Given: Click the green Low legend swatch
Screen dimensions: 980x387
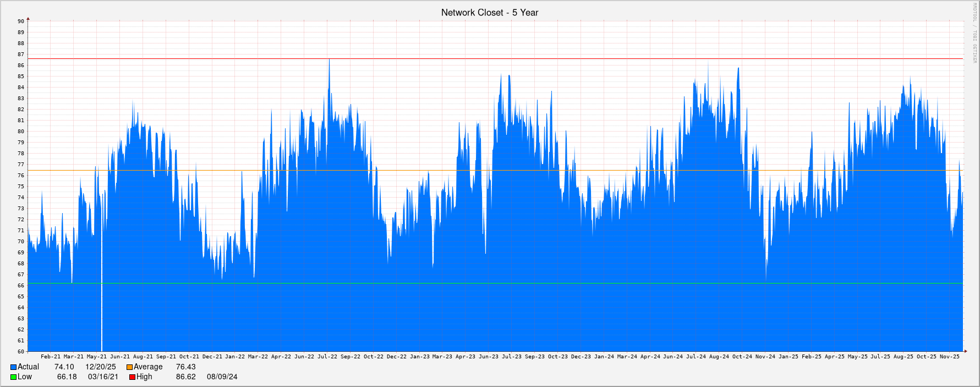Looking at the screenshot, I should click(13, 377).
